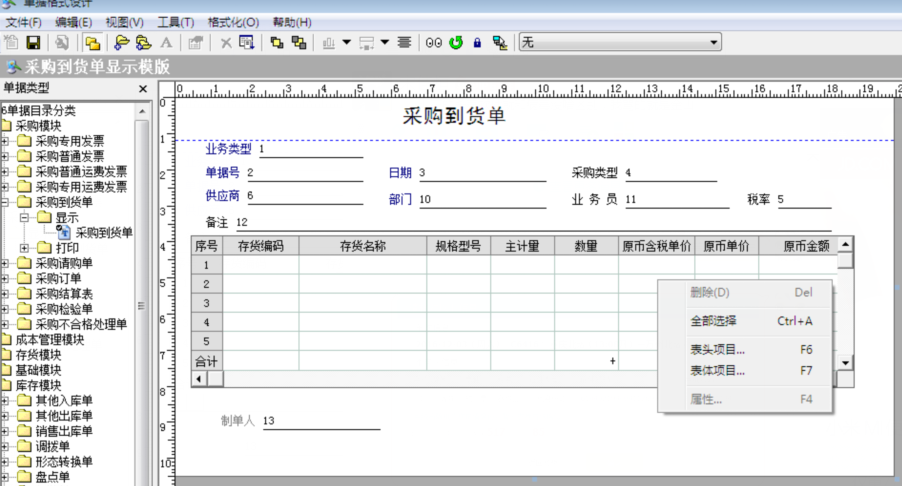Click the 00 numbering toolbar icon
The width and height of the screenshot is (902, 486).
[x=434, y=43]
